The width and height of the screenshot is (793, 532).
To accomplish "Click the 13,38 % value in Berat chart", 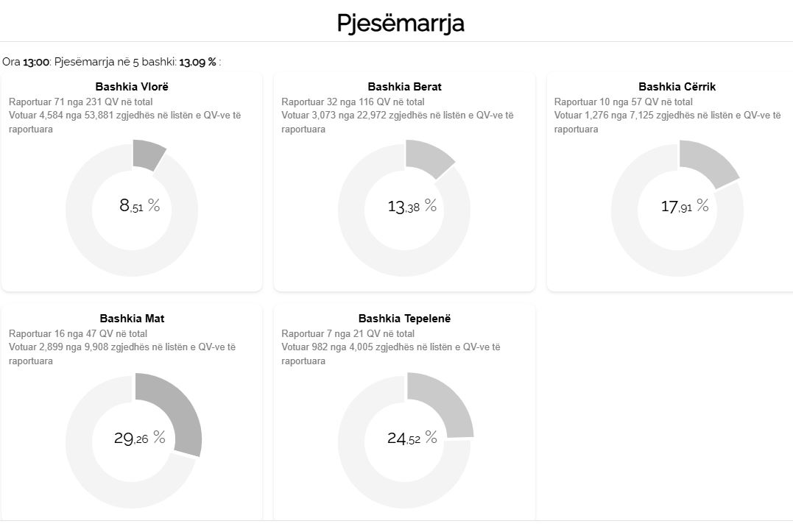I will pos(412,207).
